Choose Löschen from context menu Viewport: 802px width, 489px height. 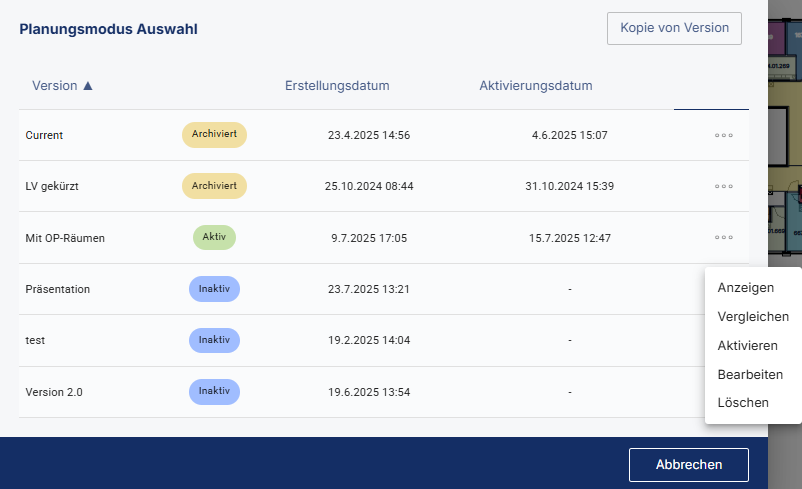743,403
